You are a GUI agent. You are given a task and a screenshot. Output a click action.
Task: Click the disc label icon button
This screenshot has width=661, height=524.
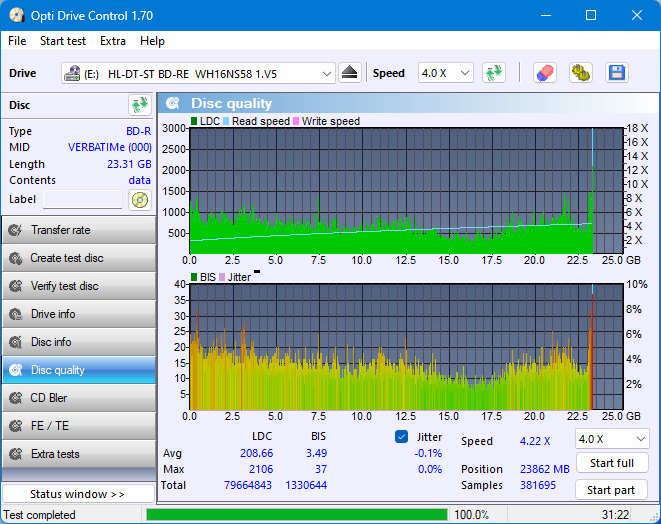tap(140, 200)
